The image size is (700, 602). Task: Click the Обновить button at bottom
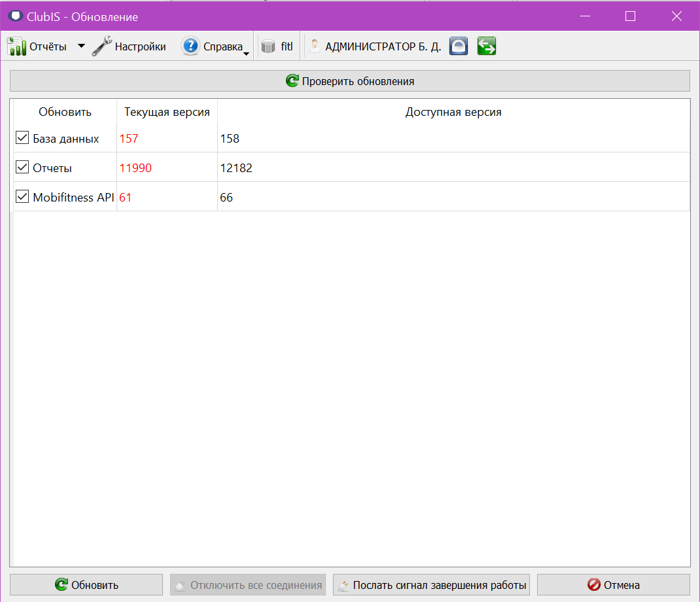[86, 584]
